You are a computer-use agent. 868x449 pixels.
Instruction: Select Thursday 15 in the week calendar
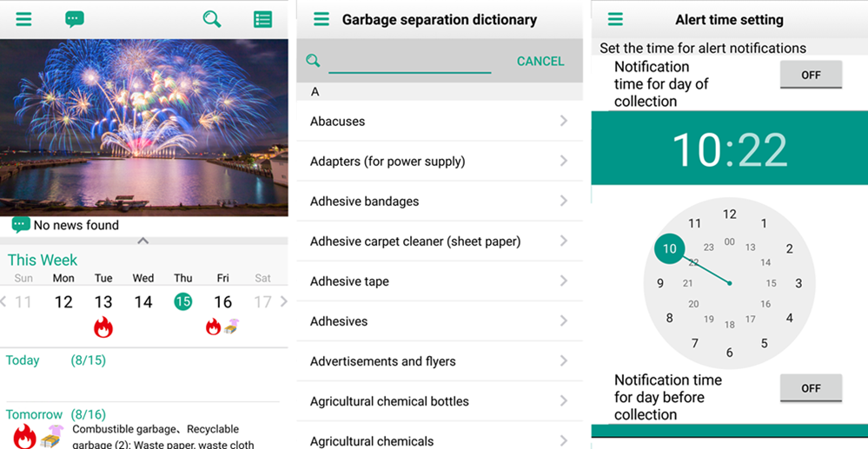click(x=182, y=301)
